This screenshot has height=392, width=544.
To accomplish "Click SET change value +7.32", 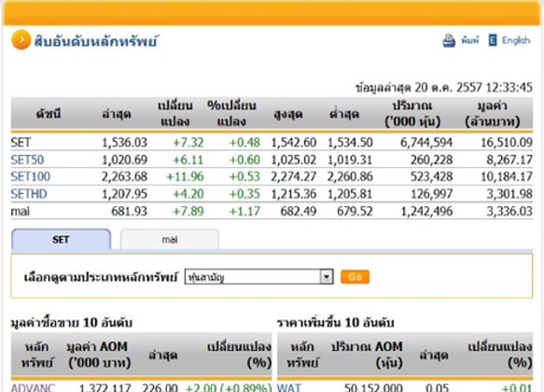I will (x=188, y=143).
